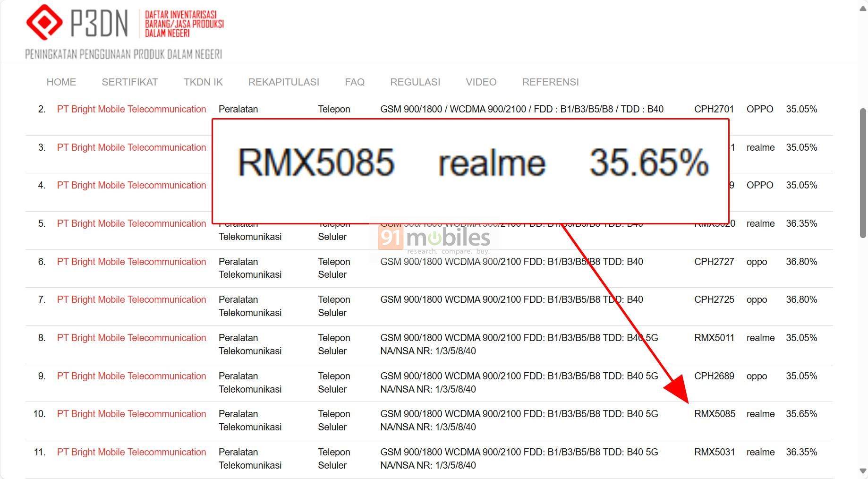
Task: Select model number CPH2701 cell
Action: [x=714, y=109]
